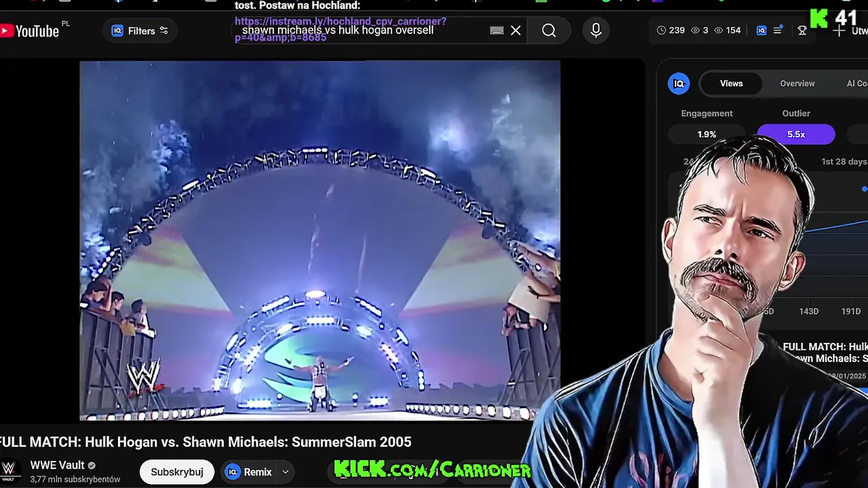Start voice search with the microphone
Screen dimensions: 868x488
596,30
